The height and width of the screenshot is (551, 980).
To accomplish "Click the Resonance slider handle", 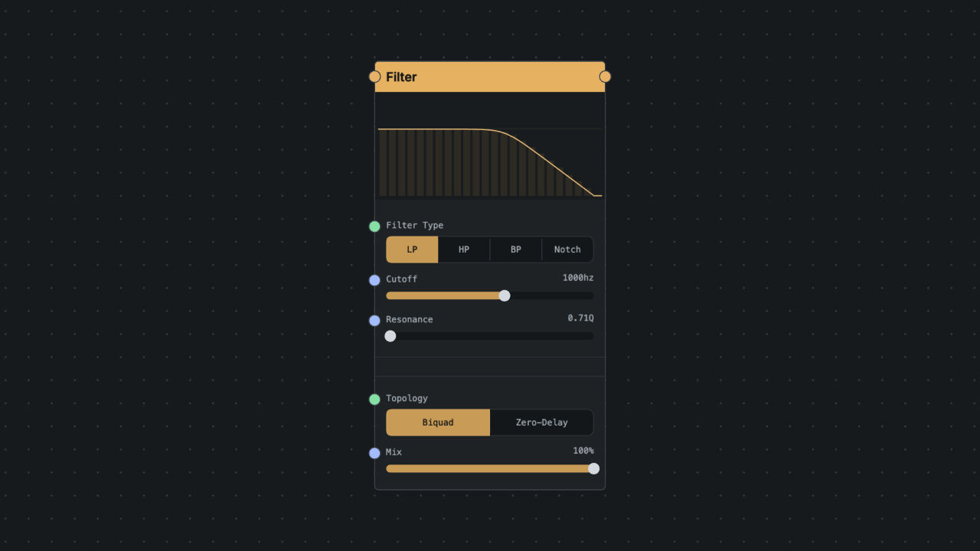I will pos(390,336).
